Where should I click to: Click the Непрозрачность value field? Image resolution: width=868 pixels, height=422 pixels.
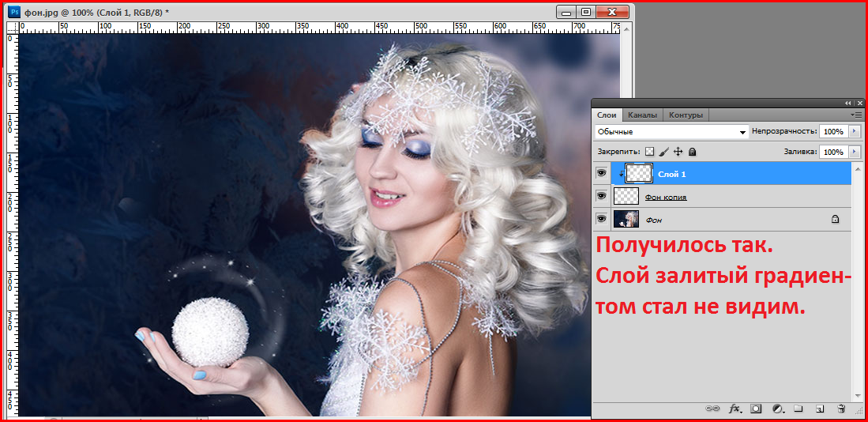click(x=833, y=132)
